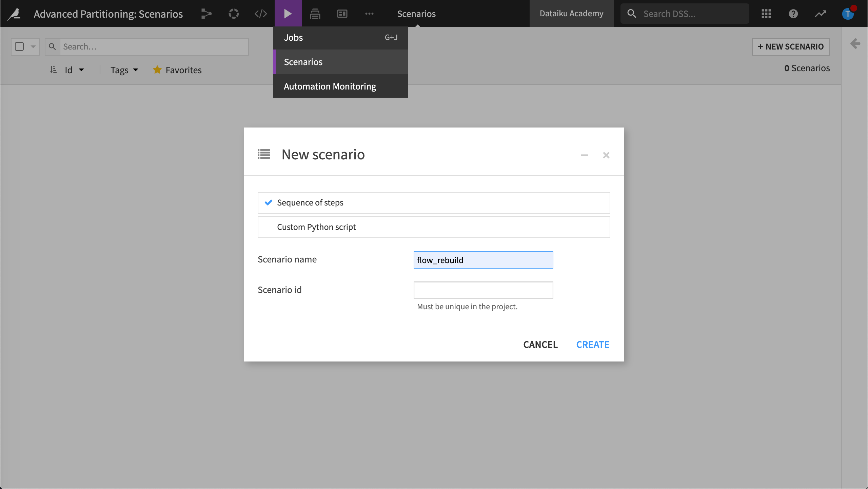Viewport: 868px width, 489px height.
Task: Click the Code editor icon
Action: click(x=260, y=13)
